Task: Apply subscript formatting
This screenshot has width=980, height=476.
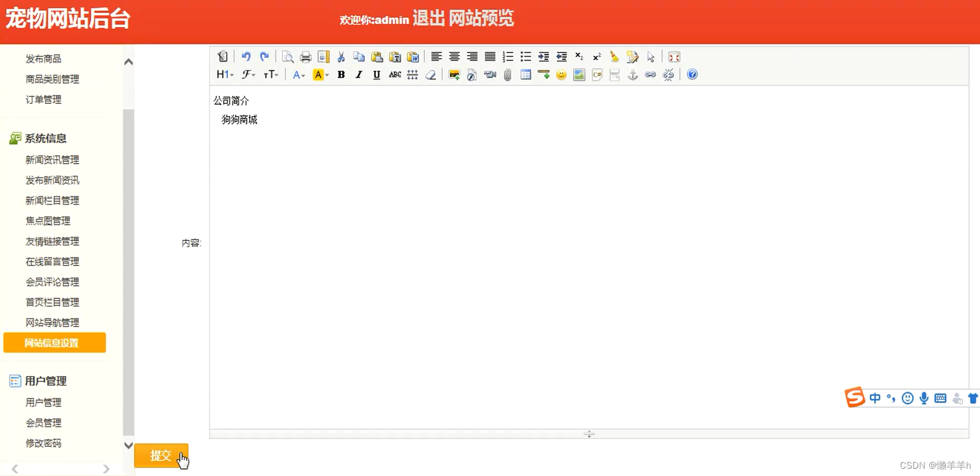Action: pyautogui.click(x=579, y=57)
